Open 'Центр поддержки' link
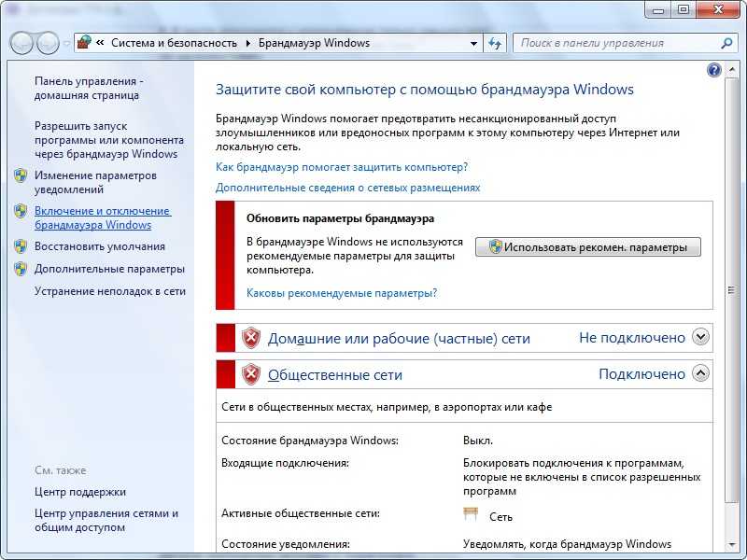 [x=80, y=492]
